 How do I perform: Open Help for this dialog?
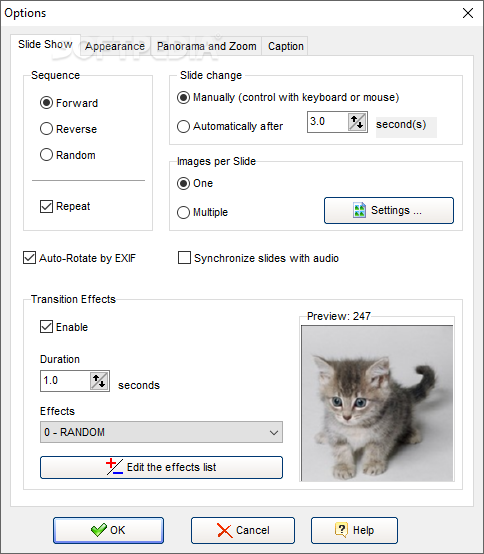pyautogui.click(x=354, y=530)
